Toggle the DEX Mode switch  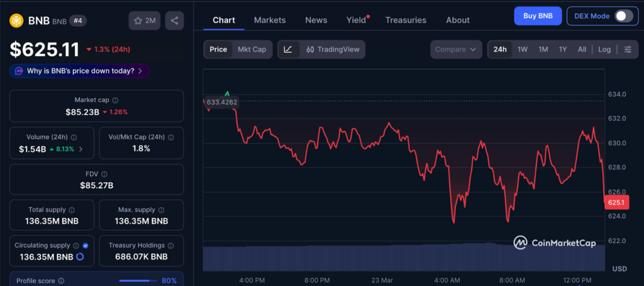(x=623, y=16)
